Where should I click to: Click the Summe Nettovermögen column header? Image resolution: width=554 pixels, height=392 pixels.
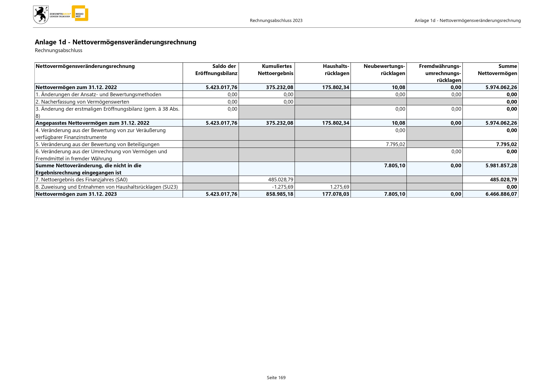coord(497,70)
